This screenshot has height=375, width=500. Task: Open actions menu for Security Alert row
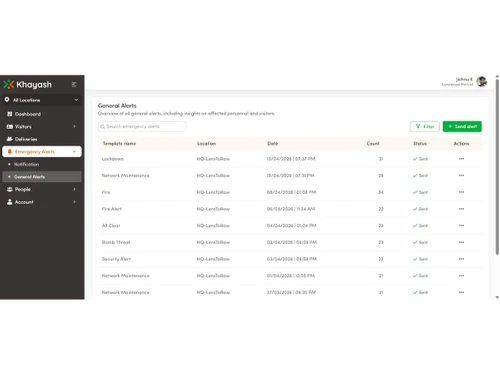(461, 259)
